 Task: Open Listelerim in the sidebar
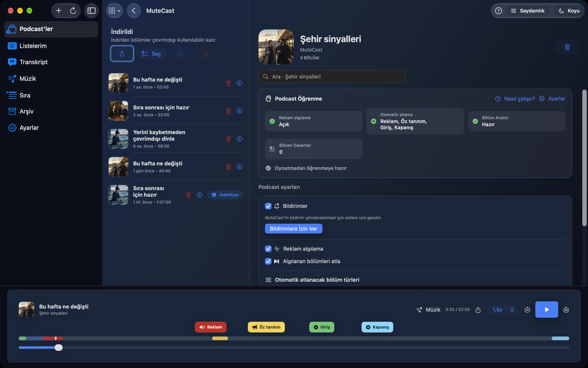(x=51, y=46)
